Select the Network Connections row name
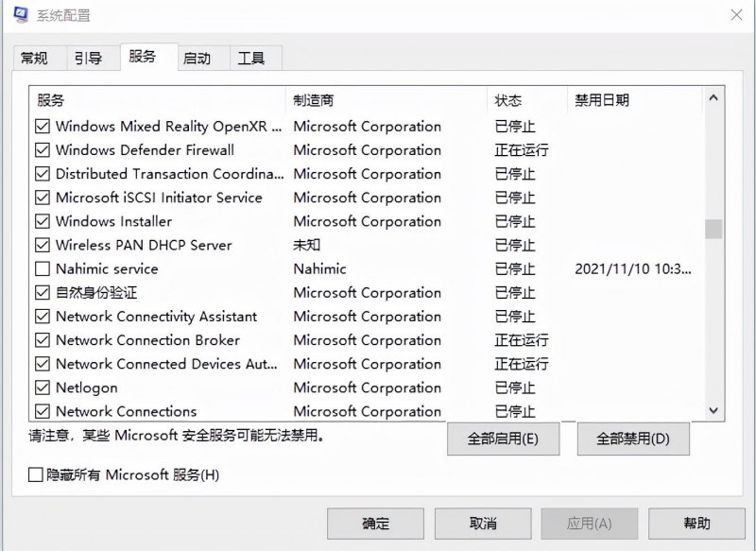The height and width of the screenshot is (551, 756). [127, 411]
